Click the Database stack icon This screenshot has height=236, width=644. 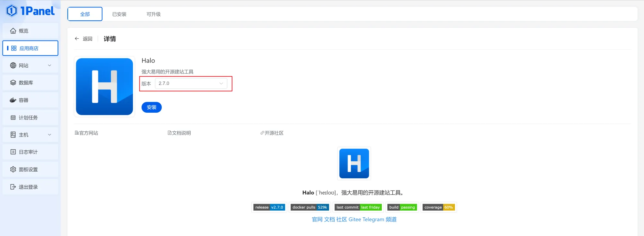coord(13,83)
